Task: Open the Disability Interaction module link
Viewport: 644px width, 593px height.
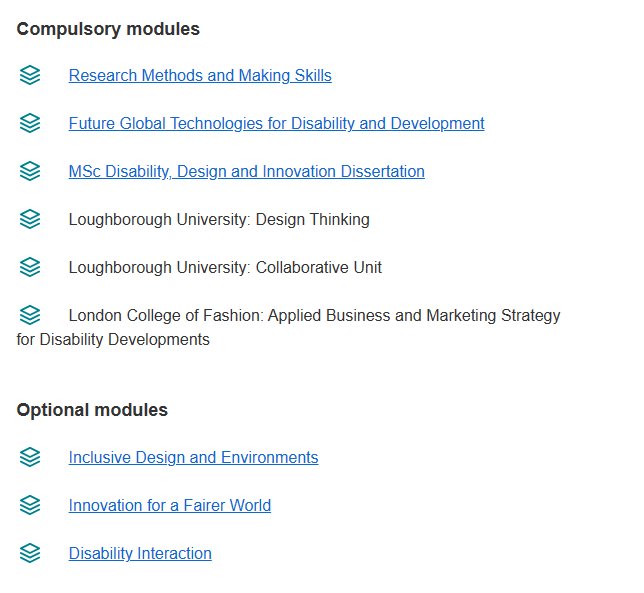Action: 140,554
